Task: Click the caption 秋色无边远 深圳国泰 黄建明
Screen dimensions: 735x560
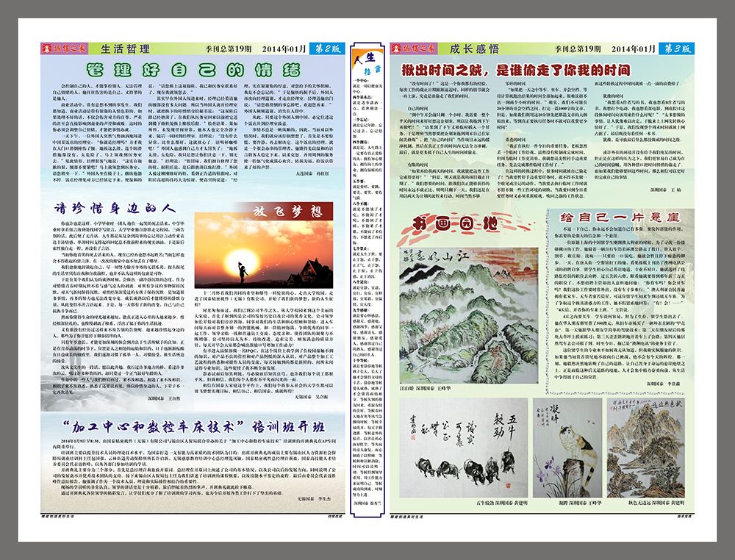Action: (656, 503)
